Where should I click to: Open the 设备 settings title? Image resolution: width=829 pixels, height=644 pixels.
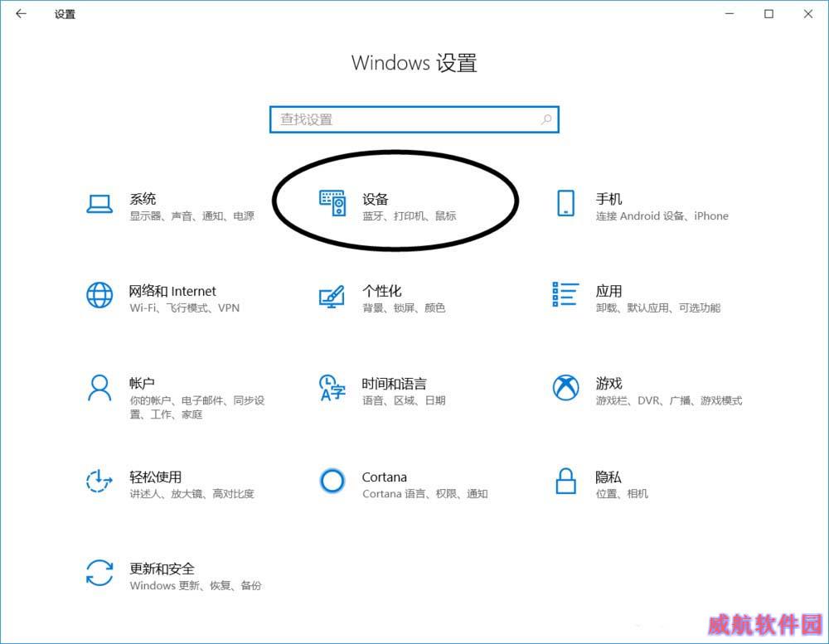376,199
